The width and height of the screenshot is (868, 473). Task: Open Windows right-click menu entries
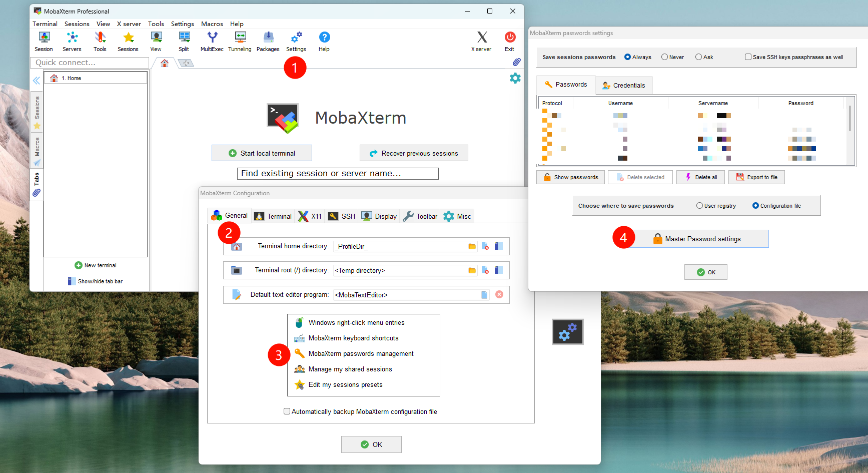point(350,323)
